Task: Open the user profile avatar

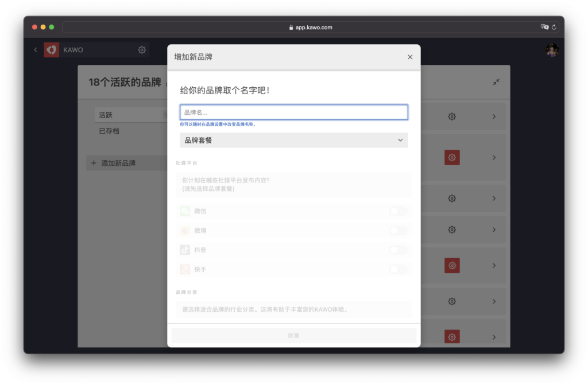Action: 552,50
